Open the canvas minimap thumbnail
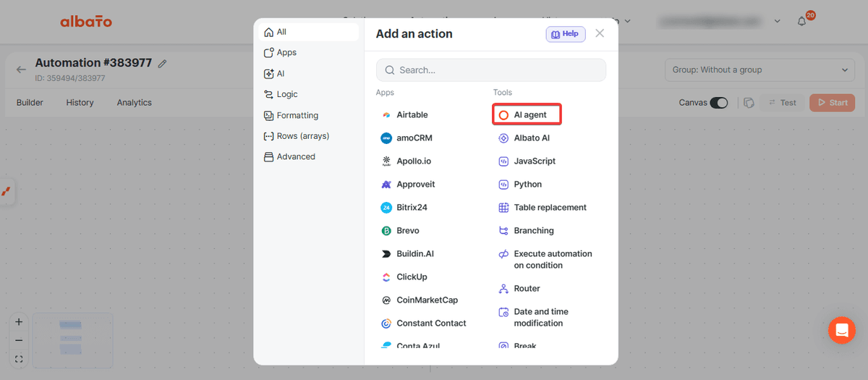The height and width of the screenshot is (380, 868). coord(72,339)
